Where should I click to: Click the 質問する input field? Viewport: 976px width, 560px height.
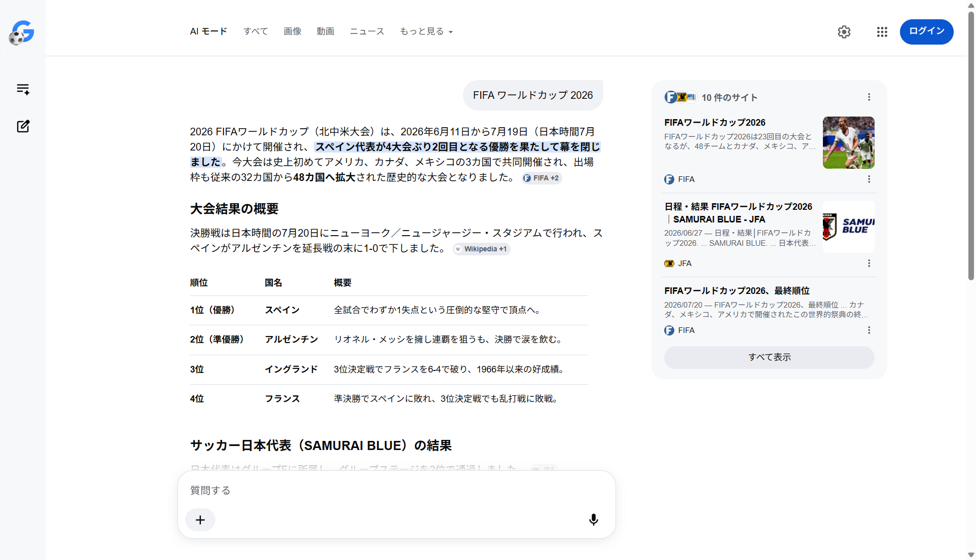pos(396,490)
